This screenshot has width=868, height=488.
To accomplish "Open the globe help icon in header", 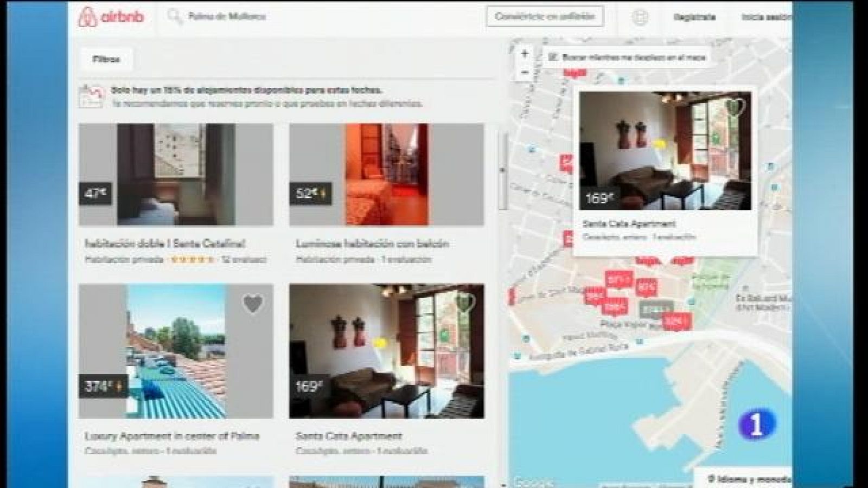I will pos(640,17).
